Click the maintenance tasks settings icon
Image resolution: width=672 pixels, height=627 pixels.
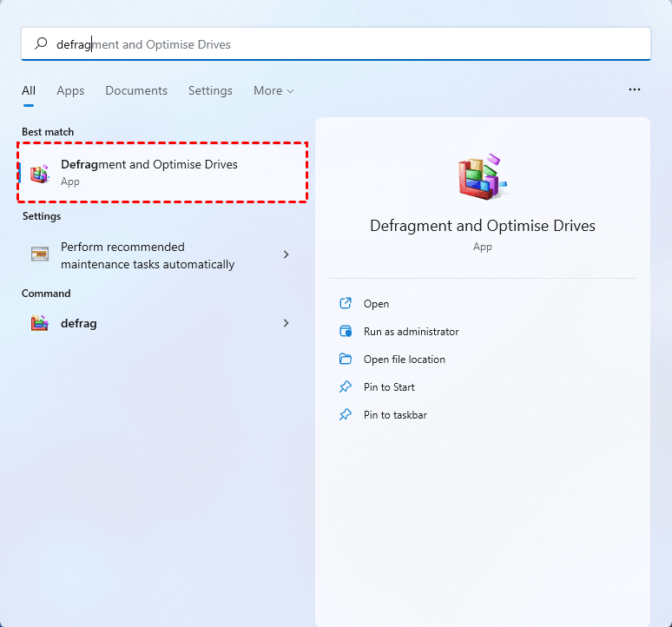39,254
